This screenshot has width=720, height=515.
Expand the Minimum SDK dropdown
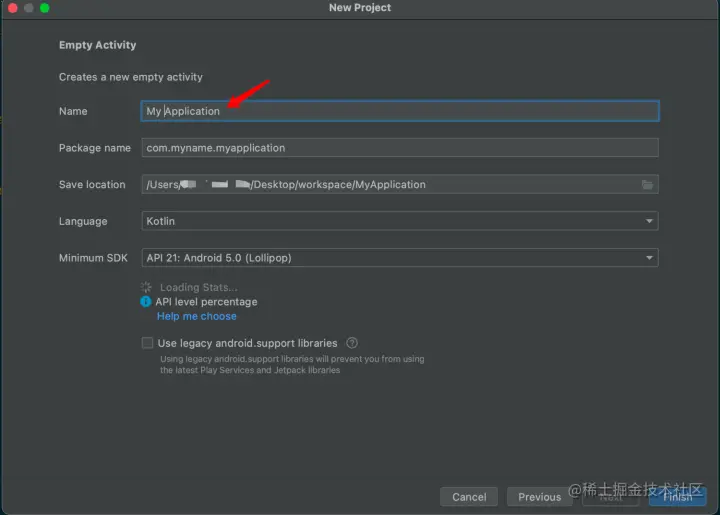click(399, 258)
